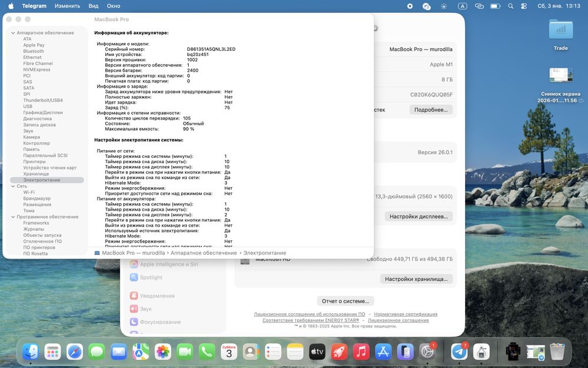Launch FaceTime from the dock
Image resolution: width=588 pixels, height=368 pixels.
[x=185, y=352]
